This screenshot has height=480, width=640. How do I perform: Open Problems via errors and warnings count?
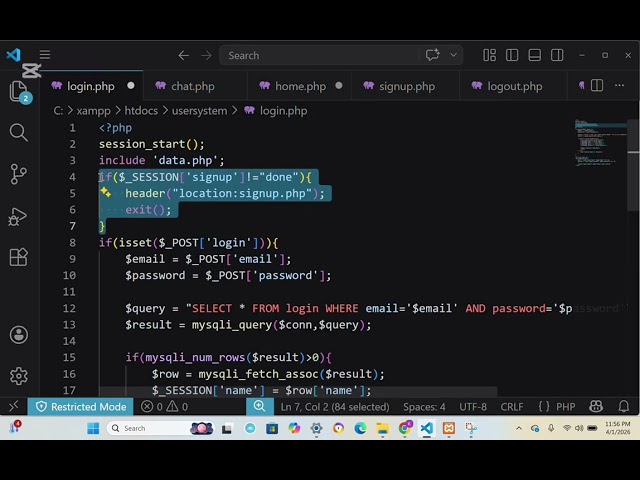pyautogui.click(x=164, y=407)
